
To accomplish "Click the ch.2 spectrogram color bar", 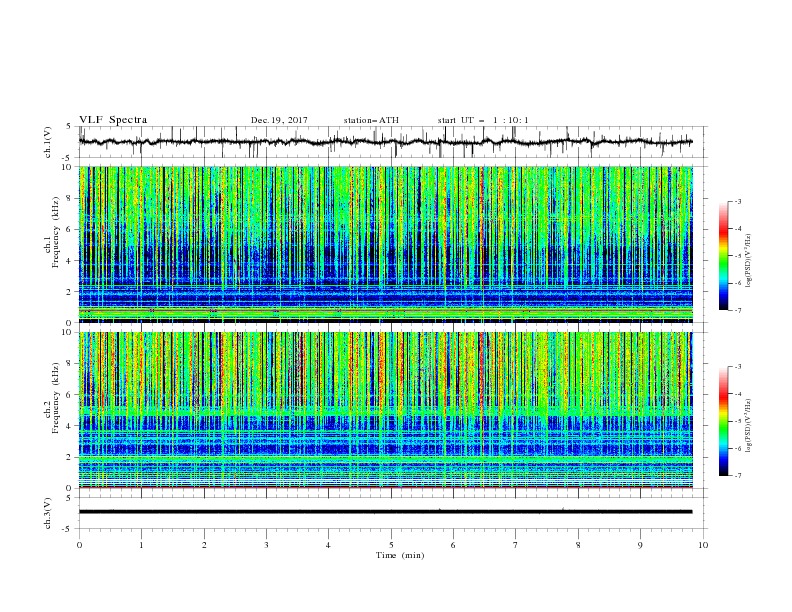I will (723, 421).
